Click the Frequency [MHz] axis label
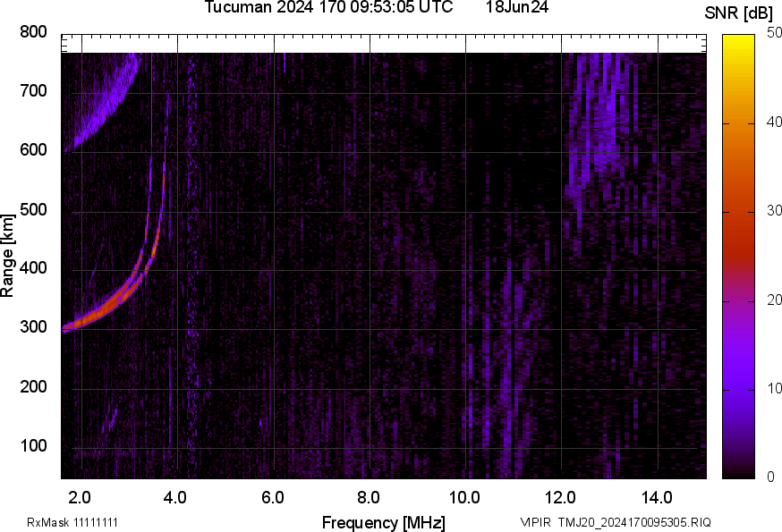The width and height of the screenshot is (782, 532). pyautogui.click(x=383, y=522)
